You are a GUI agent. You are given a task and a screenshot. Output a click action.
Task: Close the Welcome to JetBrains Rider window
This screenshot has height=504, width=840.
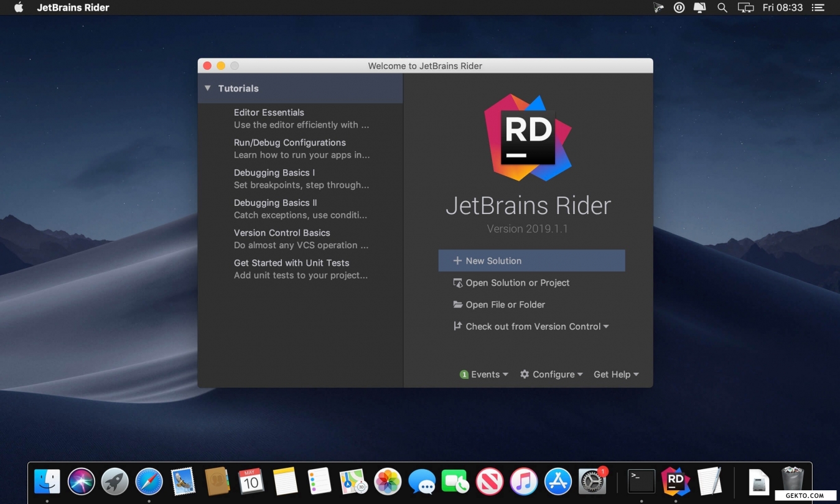pos(207,65)
